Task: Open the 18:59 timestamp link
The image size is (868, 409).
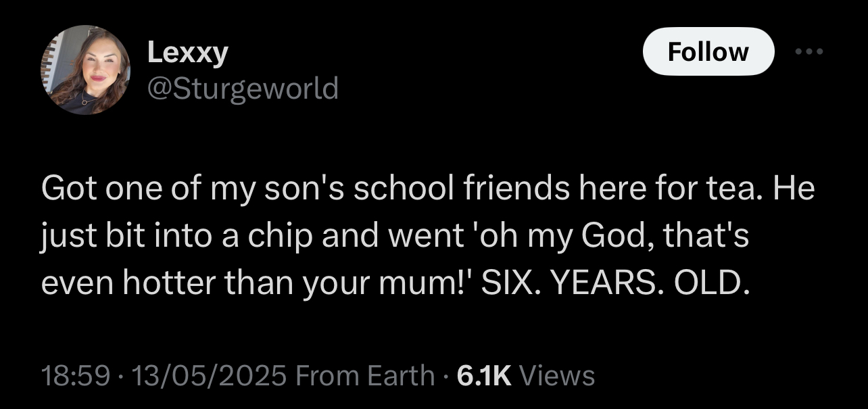Action: pyautogui.click(x=74, y=375)
